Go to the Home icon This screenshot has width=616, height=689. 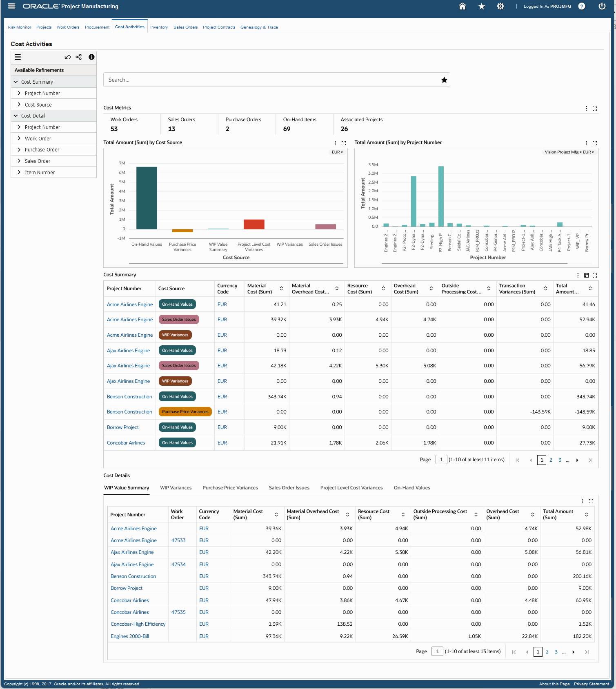pyautogui.click(x=463, y=6)
